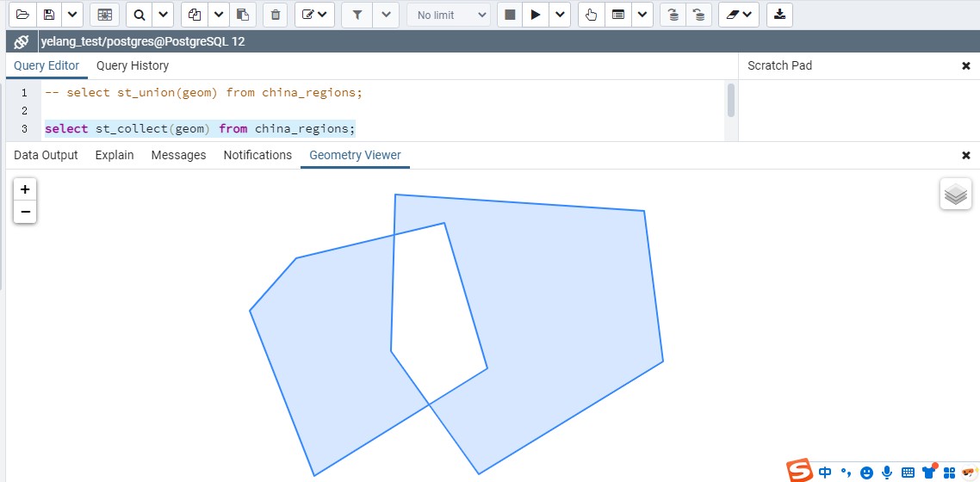
Task: Open the map layers control
Action: click(955, 194)
